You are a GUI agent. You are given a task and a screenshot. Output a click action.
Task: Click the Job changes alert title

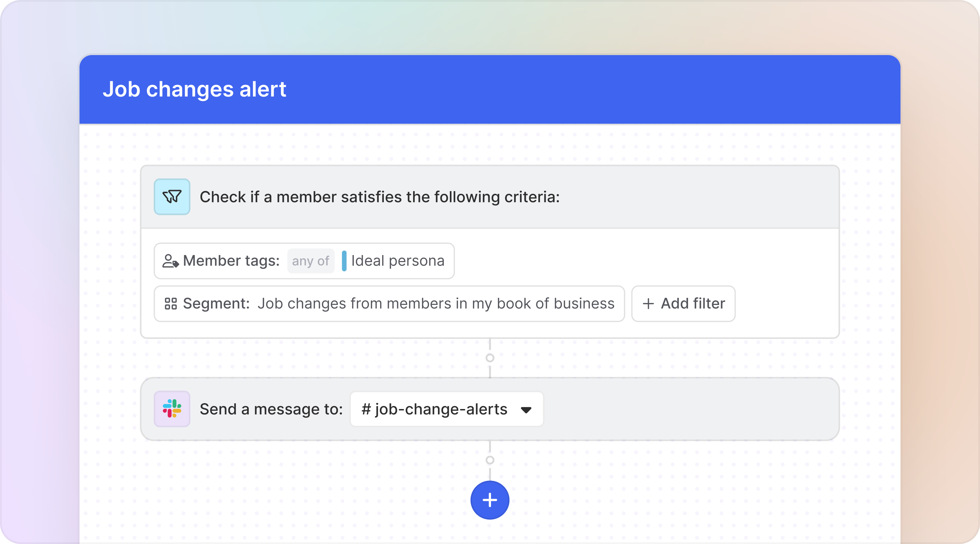click(194, 89)
